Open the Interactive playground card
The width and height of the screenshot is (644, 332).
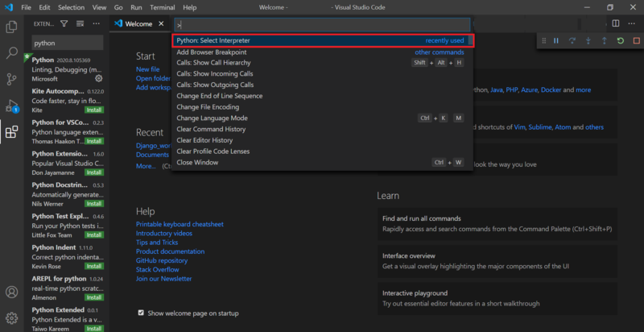click(x=497, y=298)
